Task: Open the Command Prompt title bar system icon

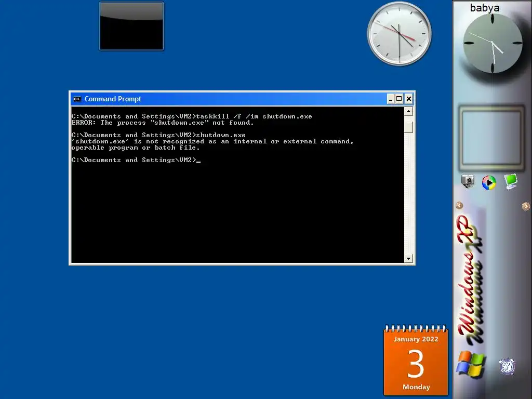Action: pyautogui.click(x=77, y=99)
